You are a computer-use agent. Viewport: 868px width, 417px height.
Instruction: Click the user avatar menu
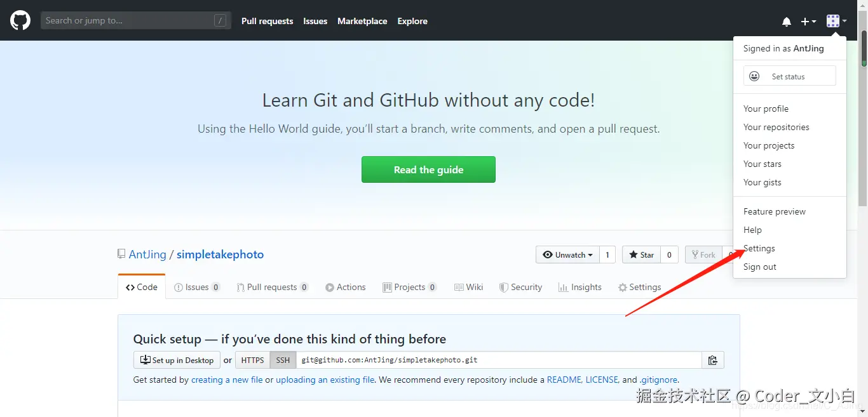[836, 21]
